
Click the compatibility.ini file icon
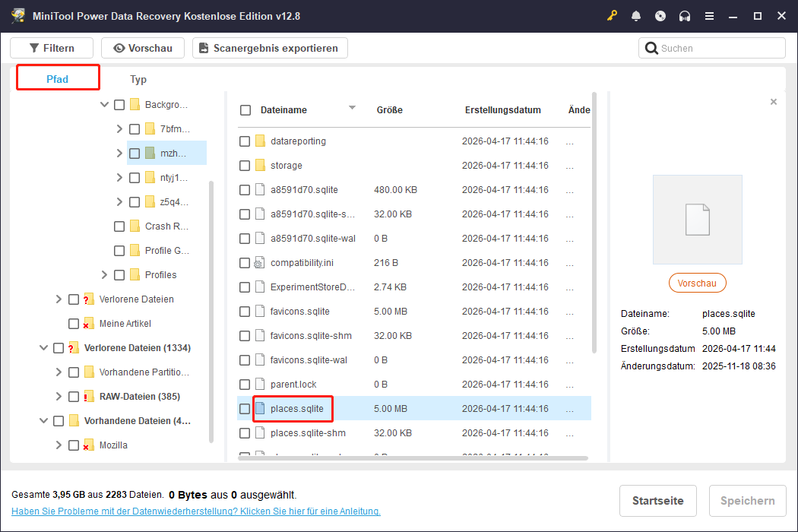click(260, 263)
